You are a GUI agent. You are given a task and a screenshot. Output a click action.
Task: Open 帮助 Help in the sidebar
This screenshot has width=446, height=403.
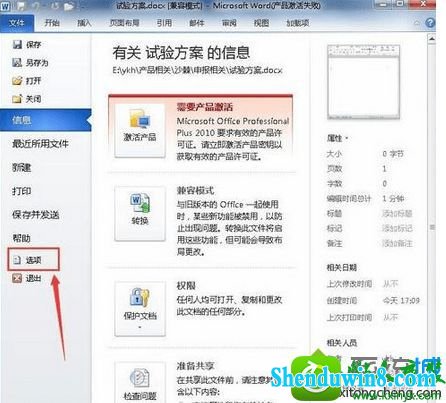click(x=21, y=238)
